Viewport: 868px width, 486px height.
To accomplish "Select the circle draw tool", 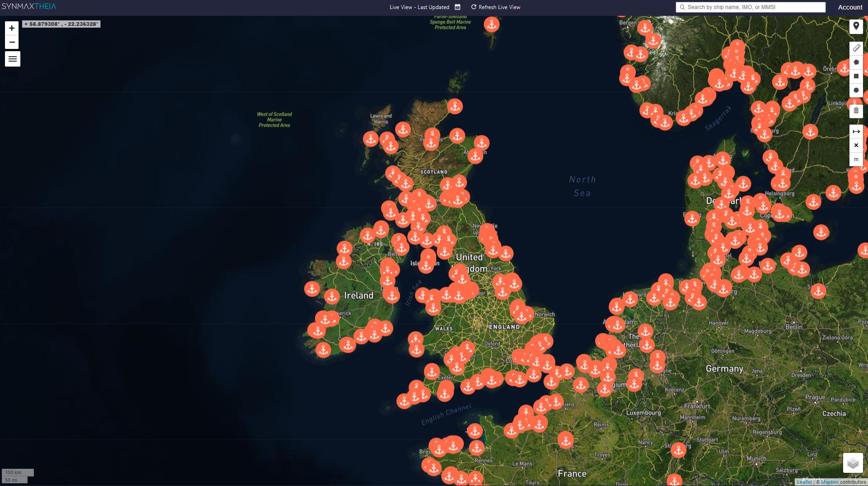I will pyautogui.click(x=856, y=90).
